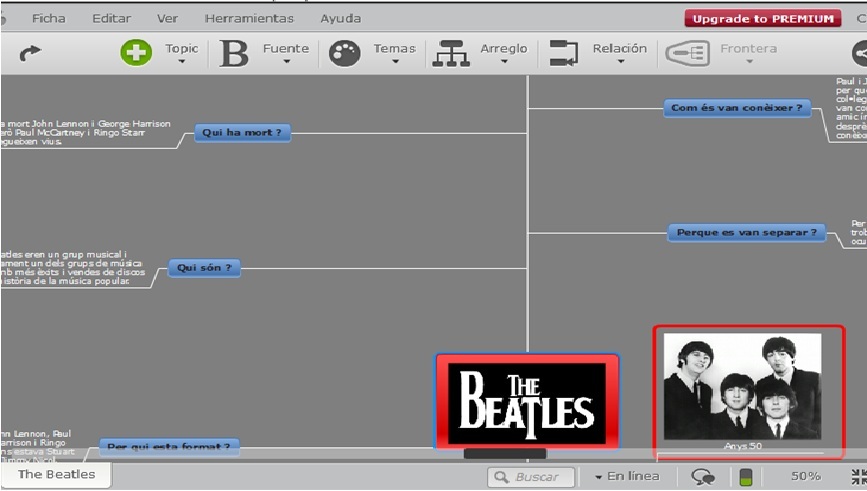Select the Beatles band photo thumbnail
Viewport: 867px width, 491px height.
pos(742,387)
